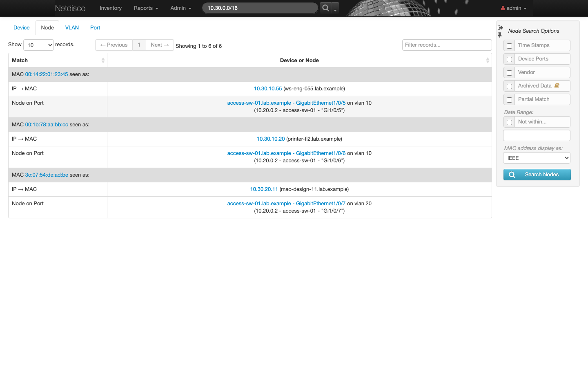Click the ws-eng-055.lab.example hostname text
588x368 pixels.
(314, 89)
